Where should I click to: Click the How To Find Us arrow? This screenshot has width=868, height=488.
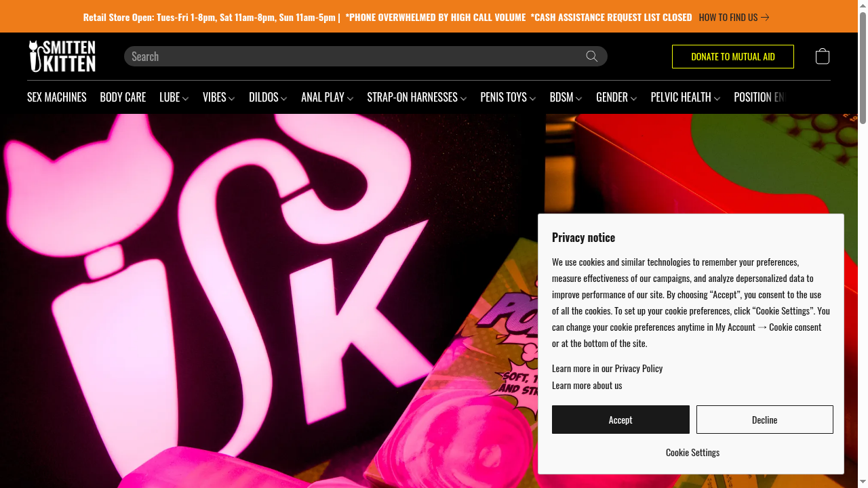pyautogui.click(x=765, y=18)
